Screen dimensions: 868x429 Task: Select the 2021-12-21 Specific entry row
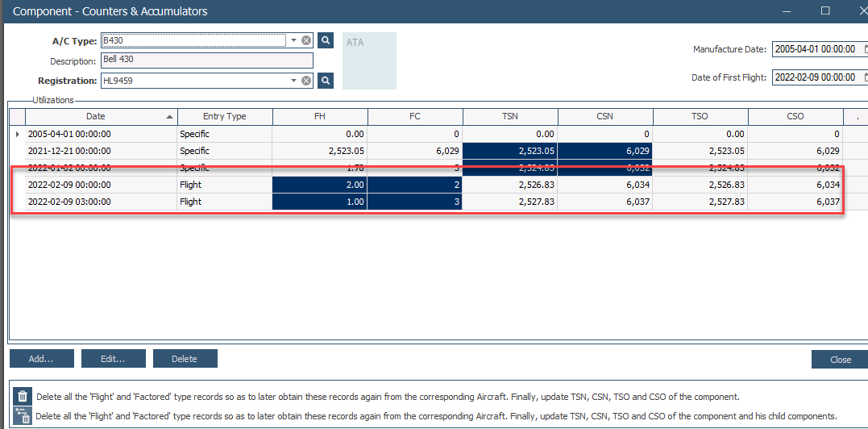point(101,151)
